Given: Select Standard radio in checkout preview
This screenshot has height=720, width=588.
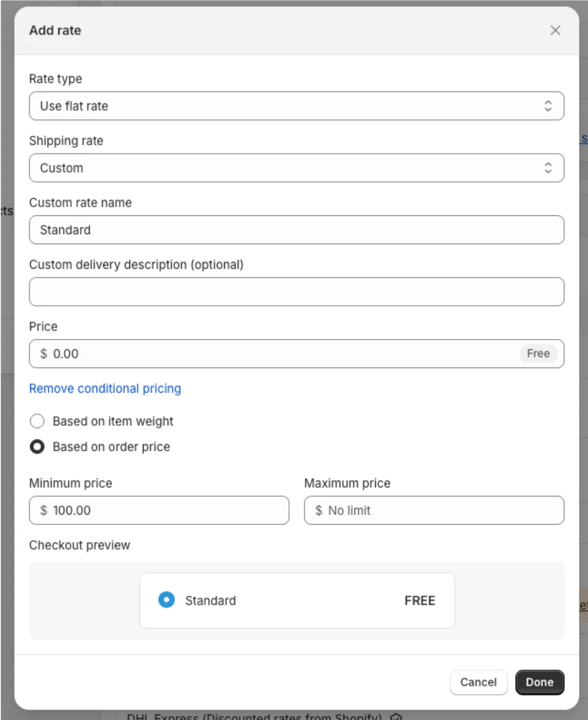Looking at the screenshot, I should tap(166, 600).
